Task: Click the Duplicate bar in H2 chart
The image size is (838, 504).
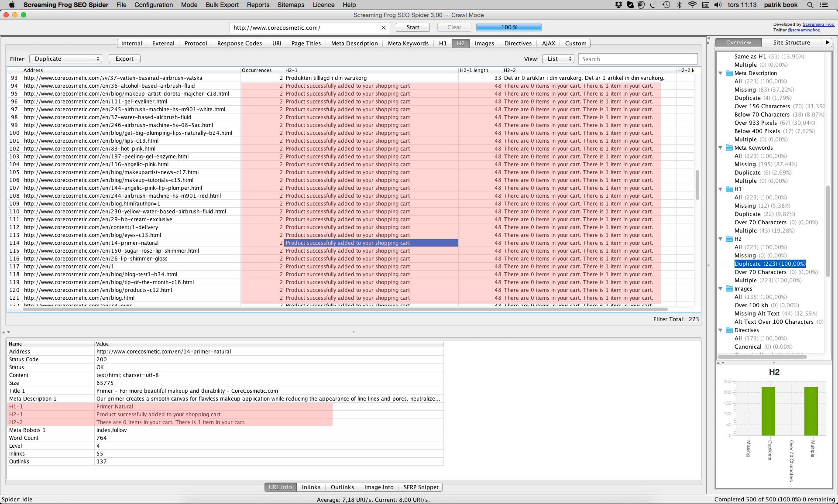Action: coord(769,411)
